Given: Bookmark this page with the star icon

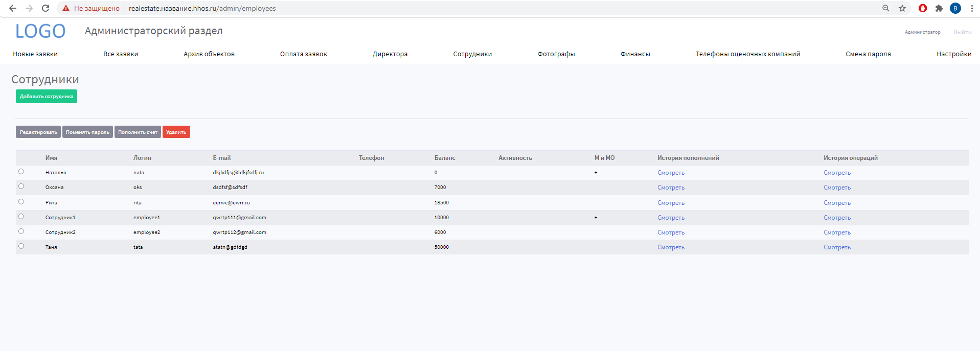Looking at the screenshot, I should (x=902, y=8).
